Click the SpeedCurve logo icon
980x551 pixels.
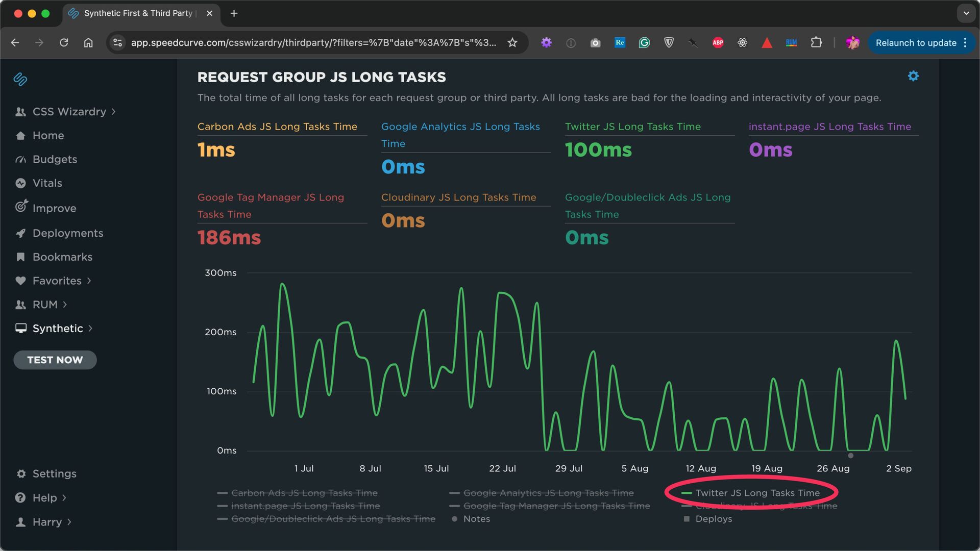tap(20, 79)
